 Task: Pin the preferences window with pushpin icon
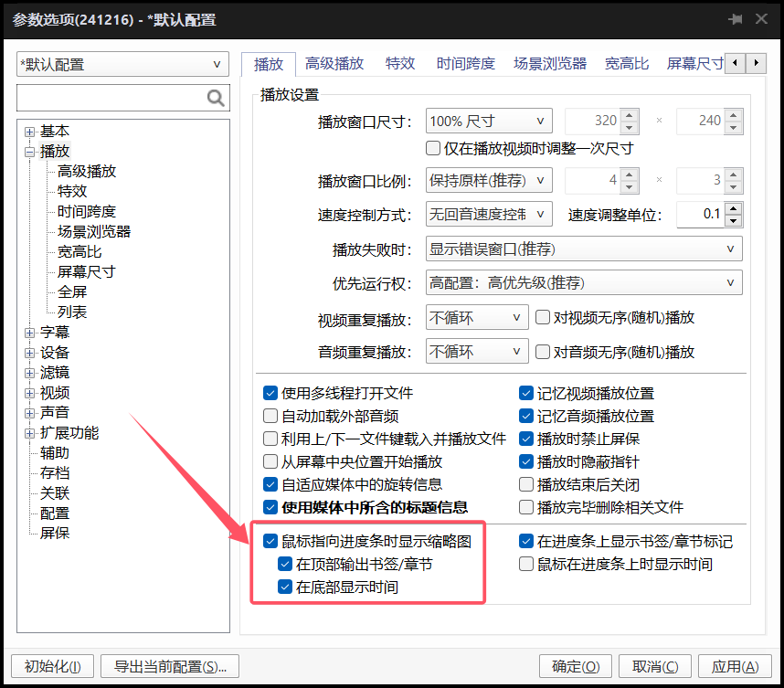(x=736, y=19)
